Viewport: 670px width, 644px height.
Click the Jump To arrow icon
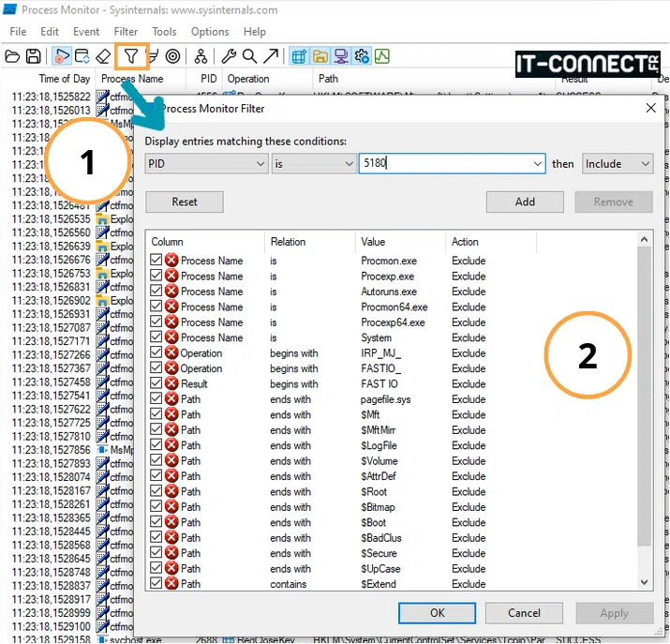tap(270, 56)
